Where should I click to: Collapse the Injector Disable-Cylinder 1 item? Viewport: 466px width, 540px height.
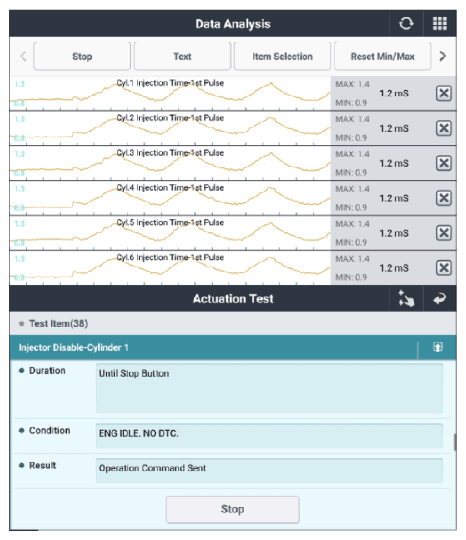[x=437, y=347]
